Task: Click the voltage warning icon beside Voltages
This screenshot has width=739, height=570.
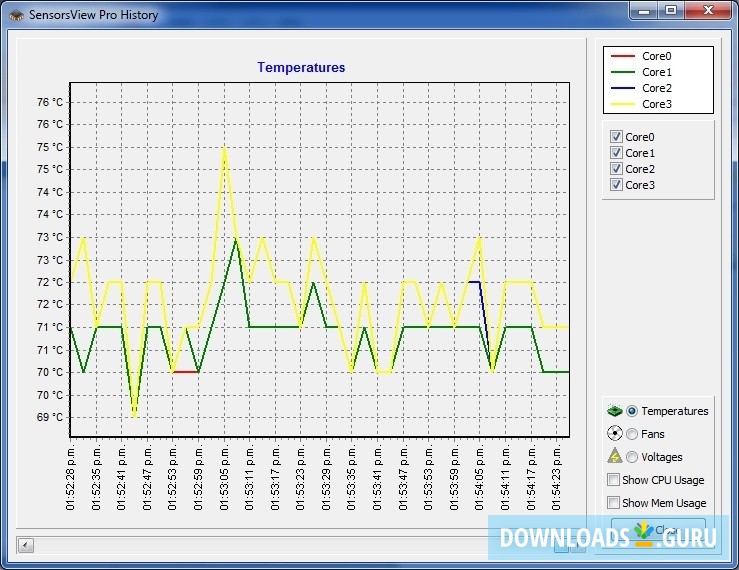Action: click(x=615, y=456)
